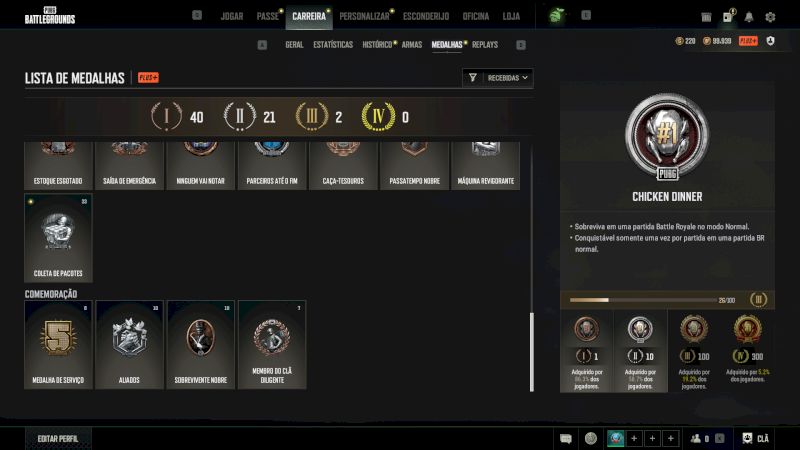The height and width of the screenshot is (450, 800).
Task: Select the Membro do Clã Diligente medal
Action: [272, 345]
